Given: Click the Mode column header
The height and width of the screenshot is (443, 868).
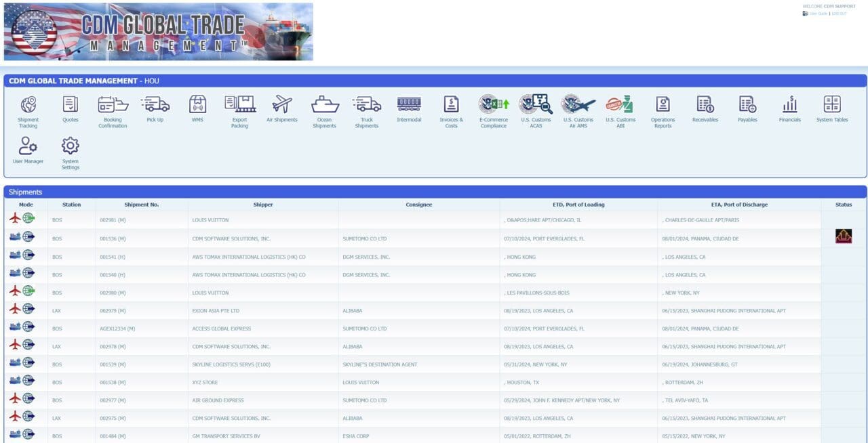Looking at the screenshot, I should 26,205.
